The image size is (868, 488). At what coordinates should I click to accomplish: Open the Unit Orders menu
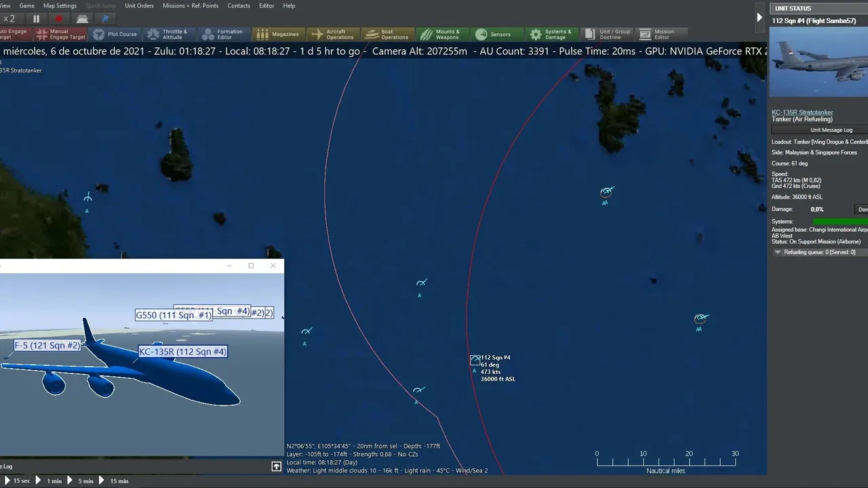[139, 5]
